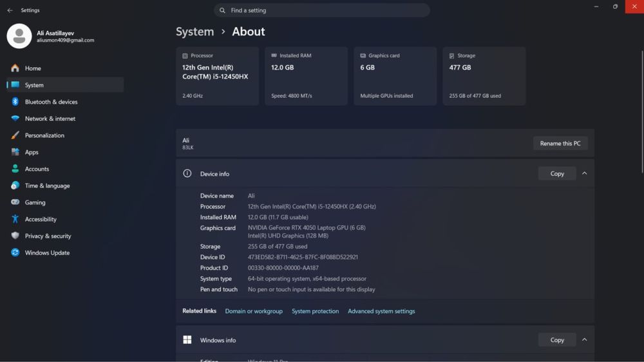Click the Processor summary card
644x362 pixels.
[x=217, y=76]
